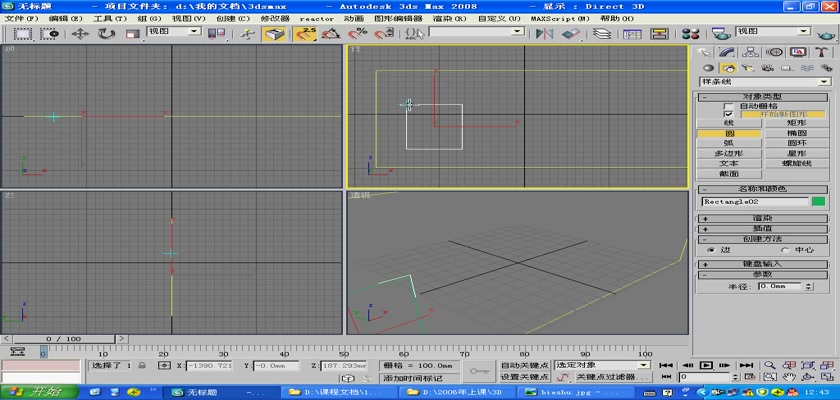The width and height of the screenshot is (840, 400).
Task: Click the Align tool icon
Action: pyautogui.click(x=571, y=34)
